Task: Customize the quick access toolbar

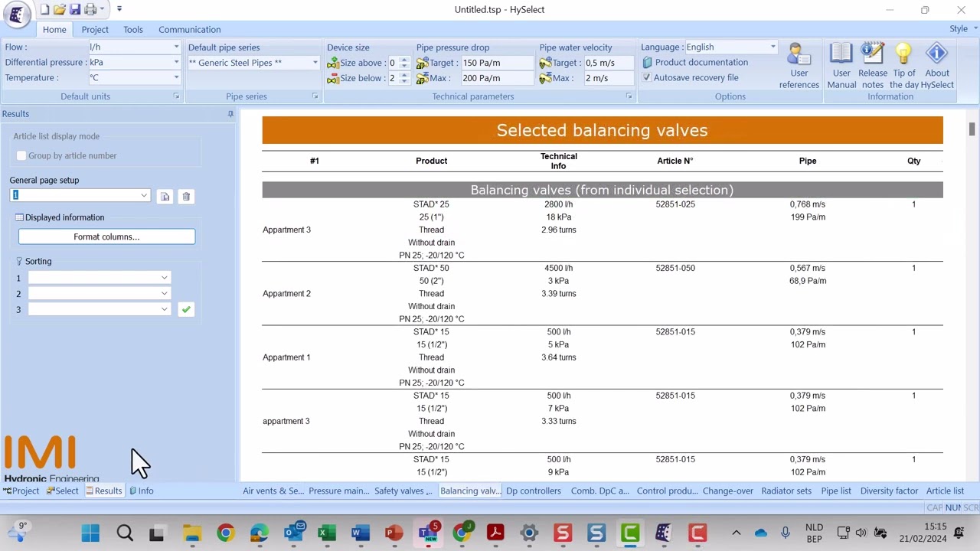Action: pyautogui.click(x=119, y=9)
